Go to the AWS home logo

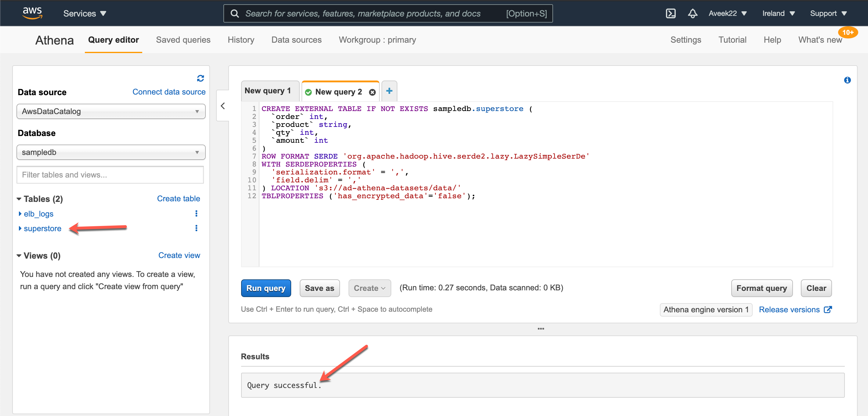[x=32, y=13]
